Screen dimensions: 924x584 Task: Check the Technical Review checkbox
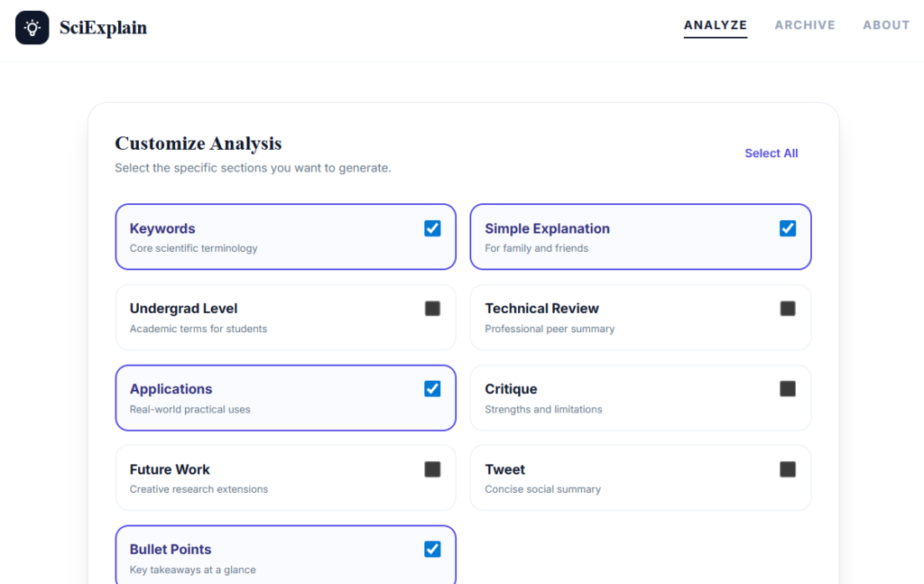click(788, 309)
